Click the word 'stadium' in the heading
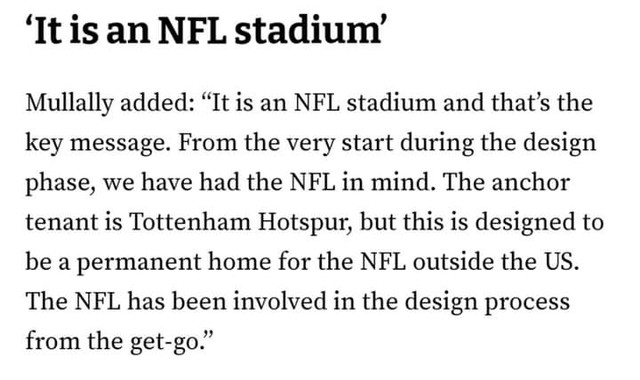The image size is (640, 380). [308, 31]
